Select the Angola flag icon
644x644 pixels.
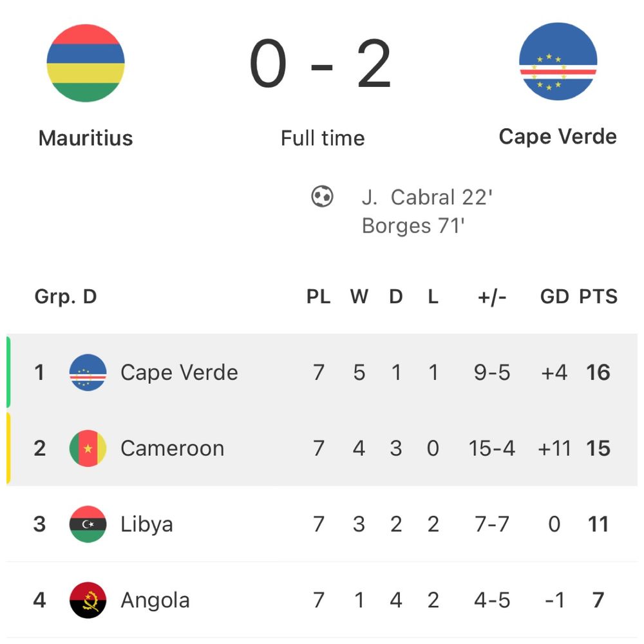88,600
